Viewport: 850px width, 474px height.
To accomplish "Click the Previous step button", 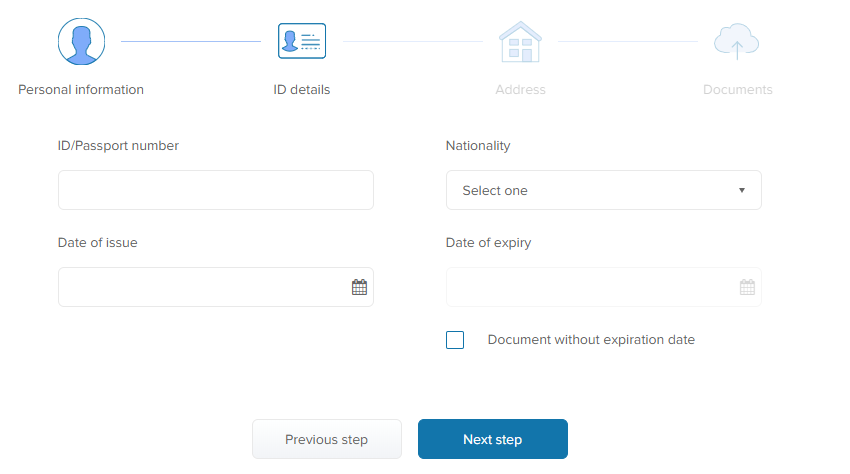I will [x=327, y=439].
